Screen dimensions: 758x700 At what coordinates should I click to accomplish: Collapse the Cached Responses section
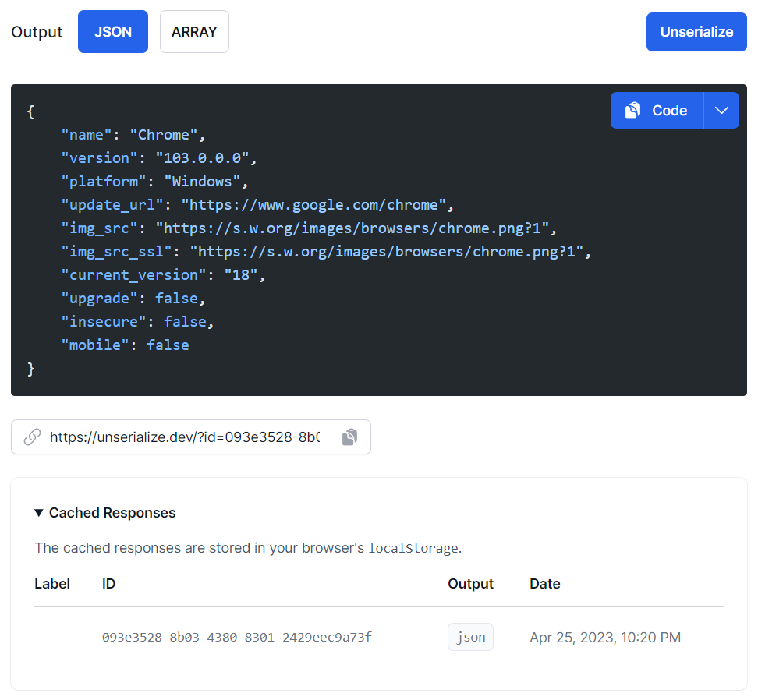point(105,513)
